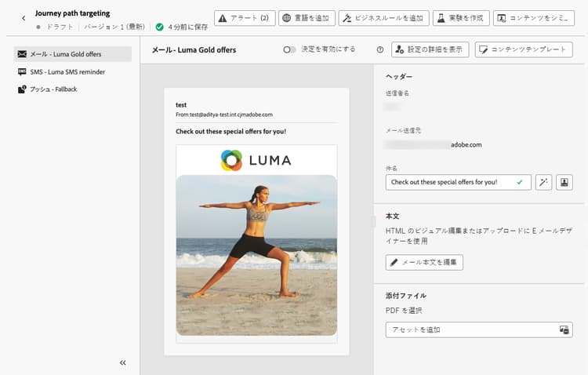Toggle the 決定を有効にする switch

pyautogui.click(x=289, y=49)
